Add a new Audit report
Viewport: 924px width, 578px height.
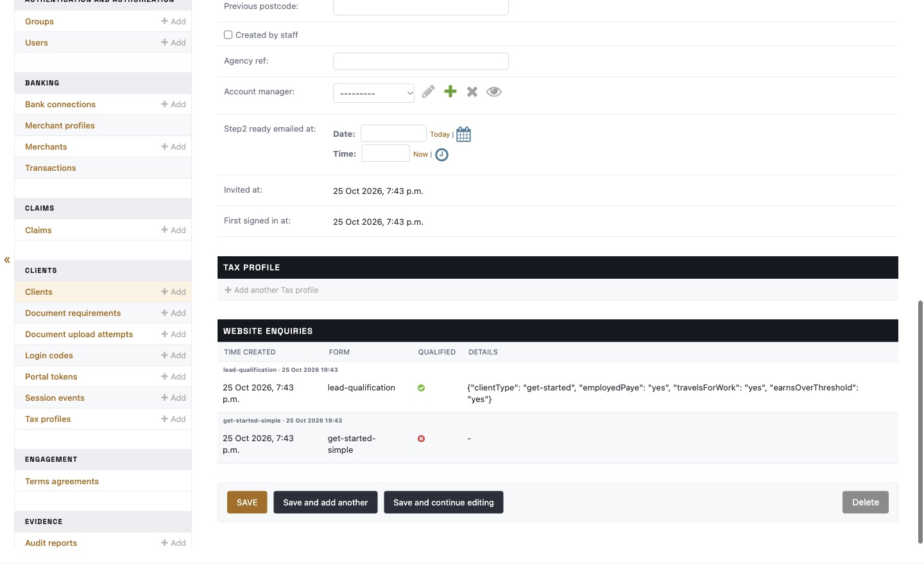point(173,543)
